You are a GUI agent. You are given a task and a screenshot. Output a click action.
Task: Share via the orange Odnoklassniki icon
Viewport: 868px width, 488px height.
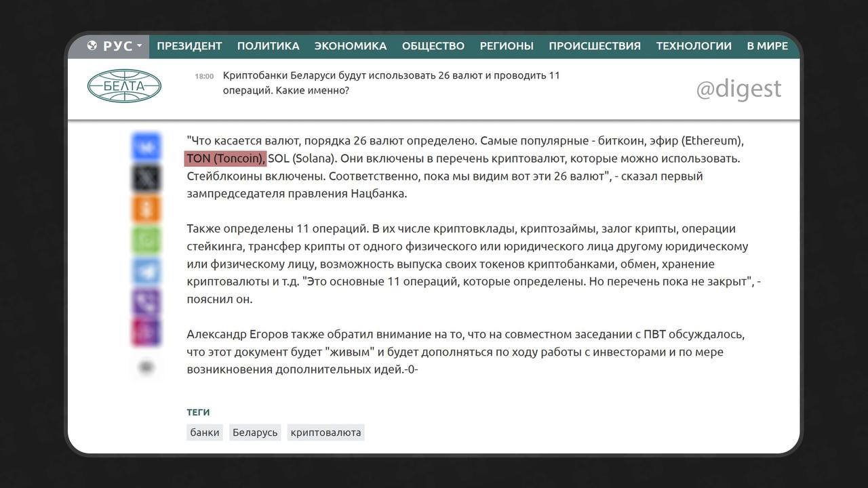[146, 209]
